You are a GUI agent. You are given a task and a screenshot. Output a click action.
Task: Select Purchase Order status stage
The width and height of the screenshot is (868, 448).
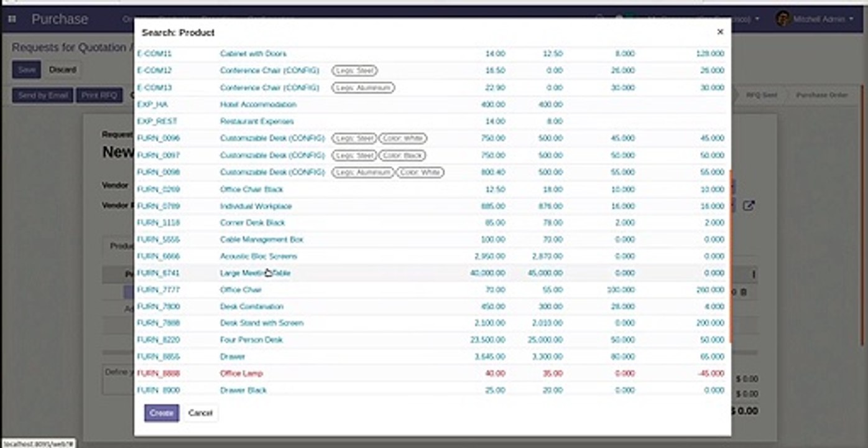(821, 95)
